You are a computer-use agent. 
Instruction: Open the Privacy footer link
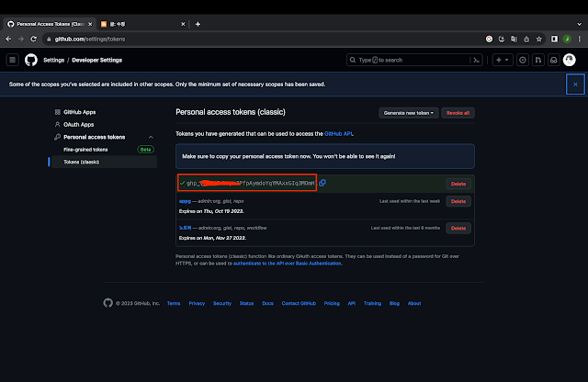coord(197,303)
